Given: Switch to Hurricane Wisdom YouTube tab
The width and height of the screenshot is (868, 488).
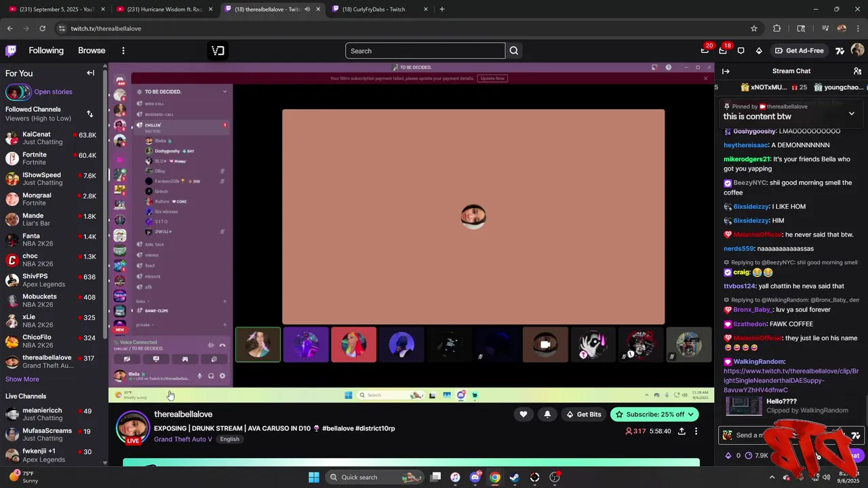Looking at the screenshot, I should 165,9.
